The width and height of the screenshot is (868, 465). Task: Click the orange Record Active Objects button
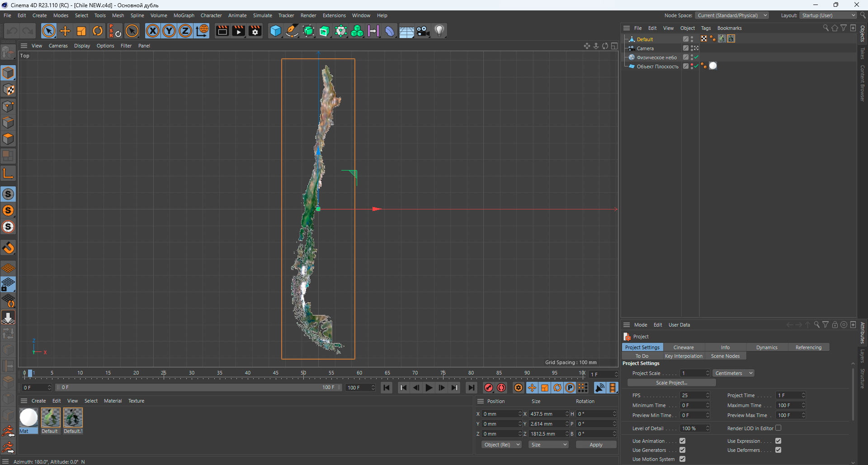(x=489, y=388)
